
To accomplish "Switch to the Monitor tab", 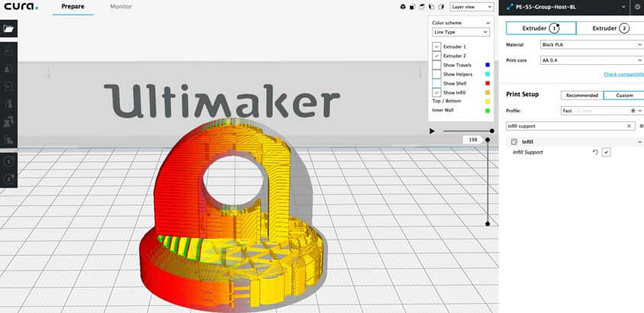I will [x=121, y=7].
